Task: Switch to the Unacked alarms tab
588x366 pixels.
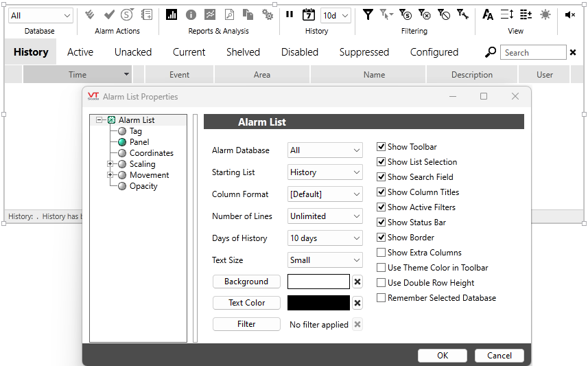Action: pos(133,52)
